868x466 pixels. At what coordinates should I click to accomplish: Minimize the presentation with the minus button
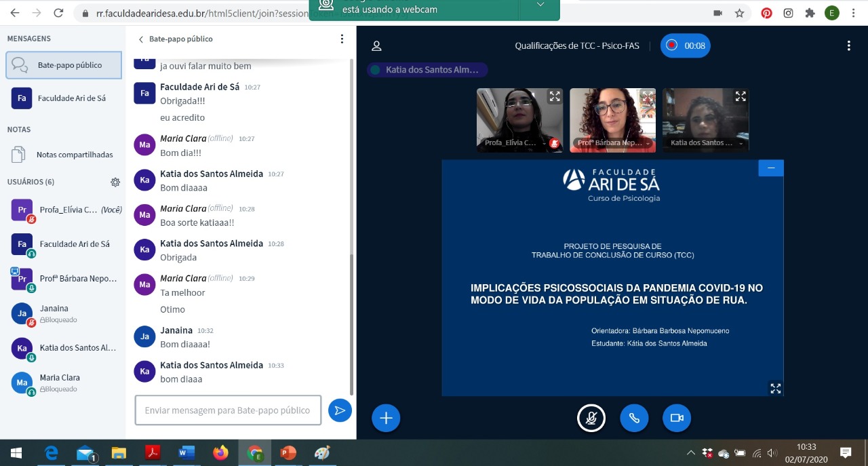click(x=771, y=168)
